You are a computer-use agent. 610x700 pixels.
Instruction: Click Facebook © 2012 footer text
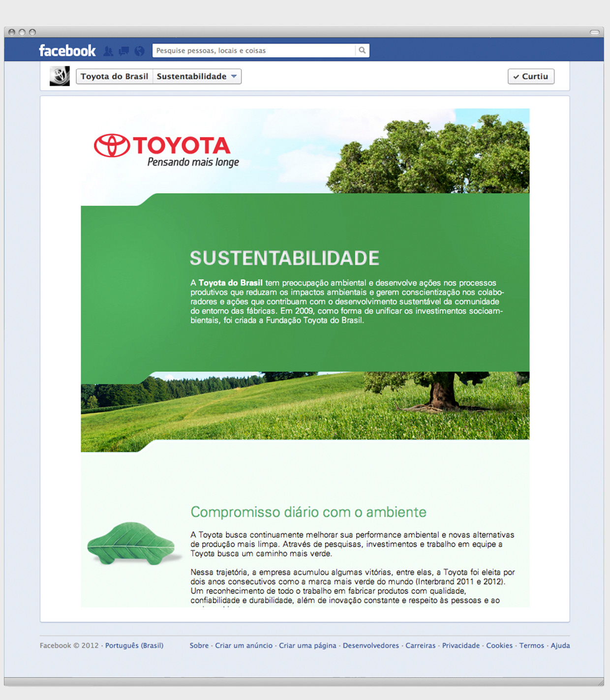69,645
